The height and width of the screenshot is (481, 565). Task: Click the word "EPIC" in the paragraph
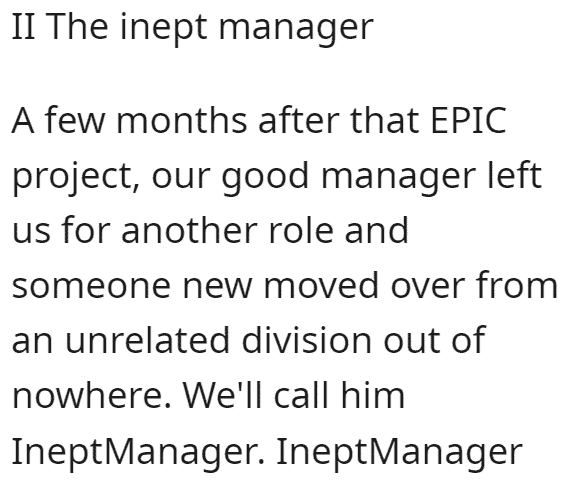(468, 120)
